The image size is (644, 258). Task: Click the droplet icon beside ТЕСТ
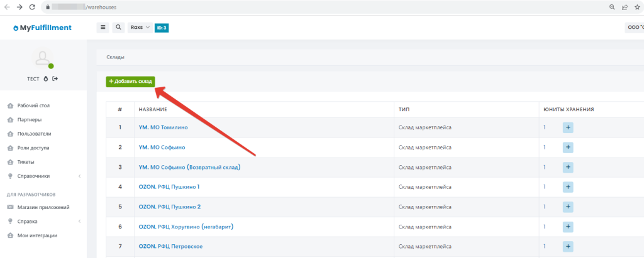click(46, 78)
